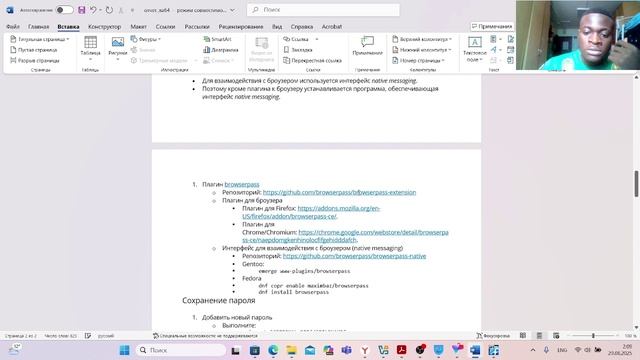Open Microsoft Teams from the taskbar

click(347, 350)
